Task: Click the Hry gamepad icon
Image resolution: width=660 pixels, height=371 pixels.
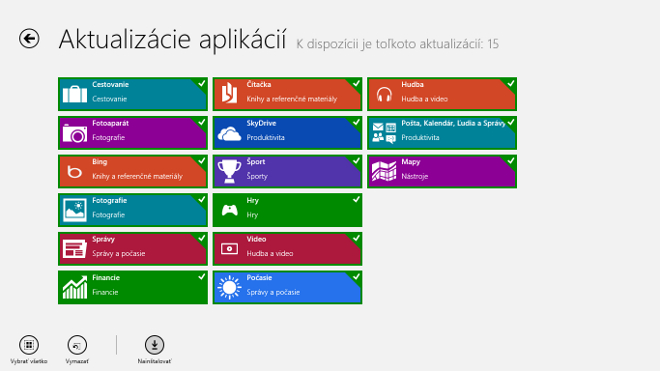Action: pos(229,210)
